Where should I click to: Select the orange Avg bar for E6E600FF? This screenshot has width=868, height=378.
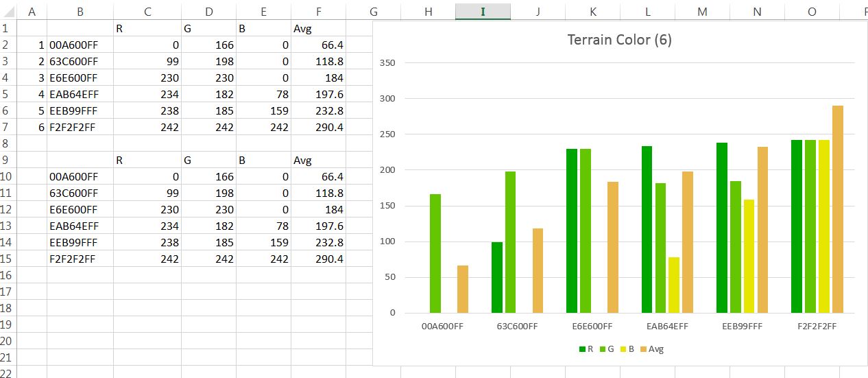click(613, 248)
